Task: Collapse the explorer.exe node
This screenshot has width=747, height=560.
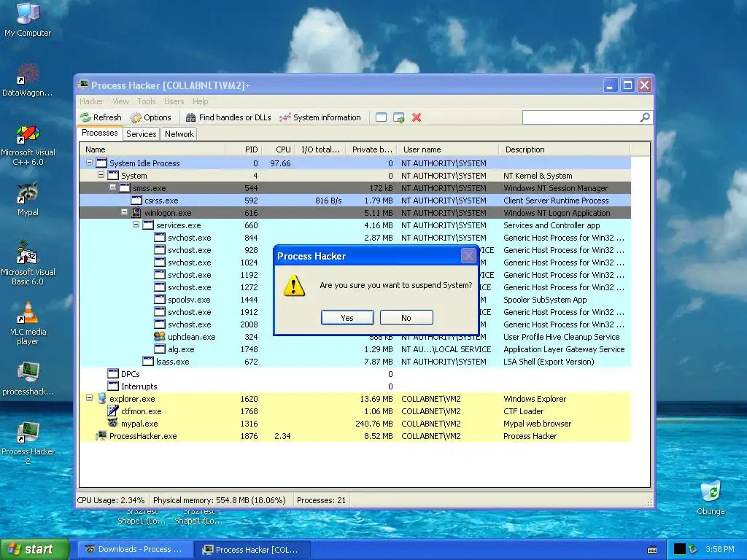Action: (x=89, y=397)
